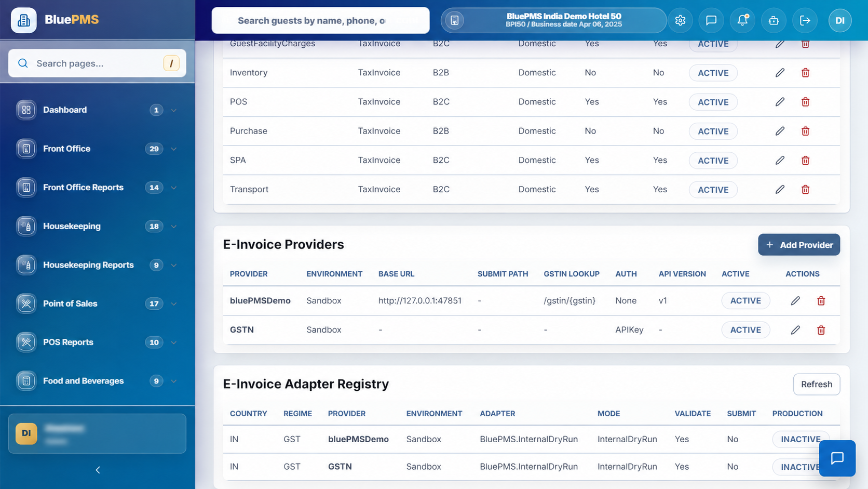Toggle ACTIVE status on the POS row
Image resolution: width=868 pixels, height=489 pixels.
713,102
